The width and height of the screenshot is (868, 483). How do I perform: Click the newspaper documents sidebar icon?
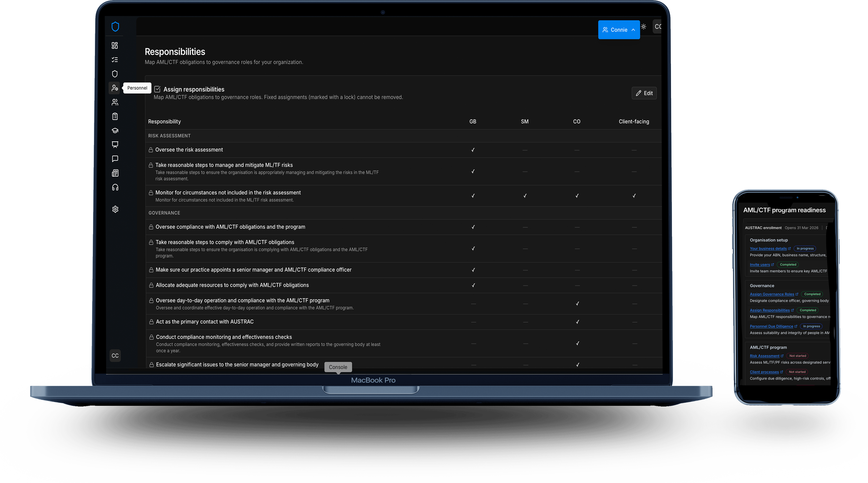[x=115, y=173]
